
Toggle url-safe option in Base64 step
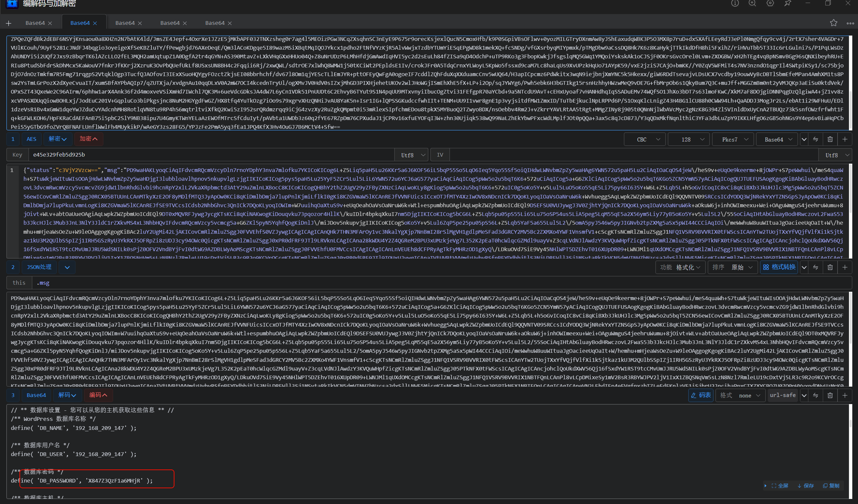[783, 395]
